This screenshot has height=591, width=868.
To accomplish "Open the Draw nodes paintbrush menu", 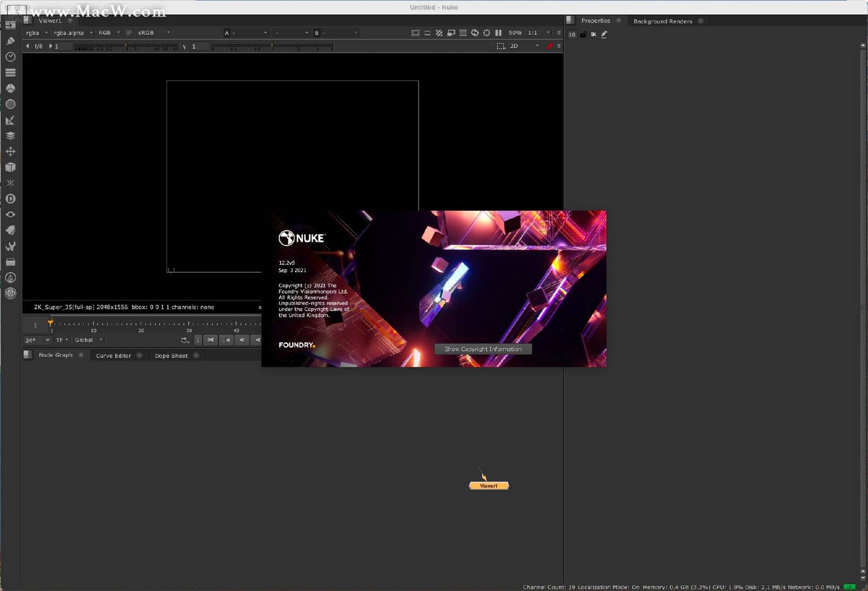I will [x=10, y=40].
